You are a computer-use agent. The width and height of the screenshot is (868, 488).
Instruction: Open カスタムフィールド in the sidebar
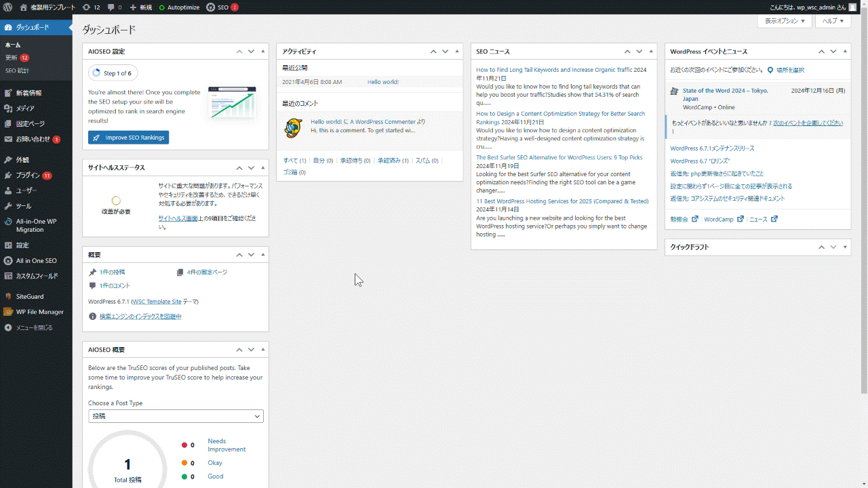coord(36,276)
